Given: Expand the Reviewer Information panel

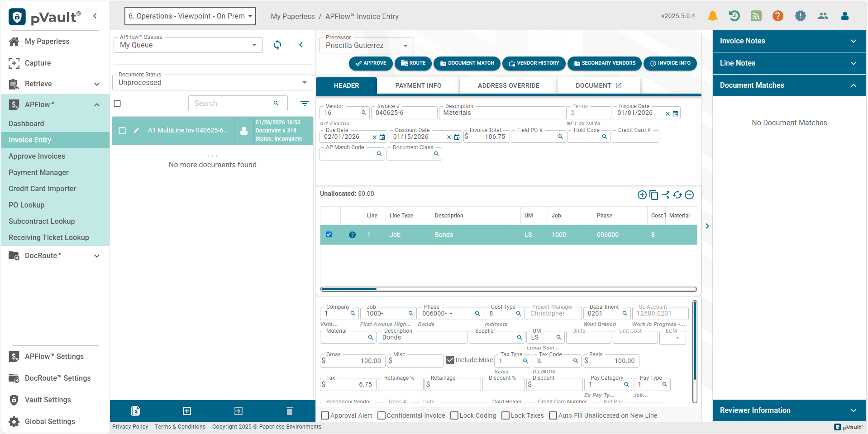Looking at the screenshot, I should coord(789,410).
